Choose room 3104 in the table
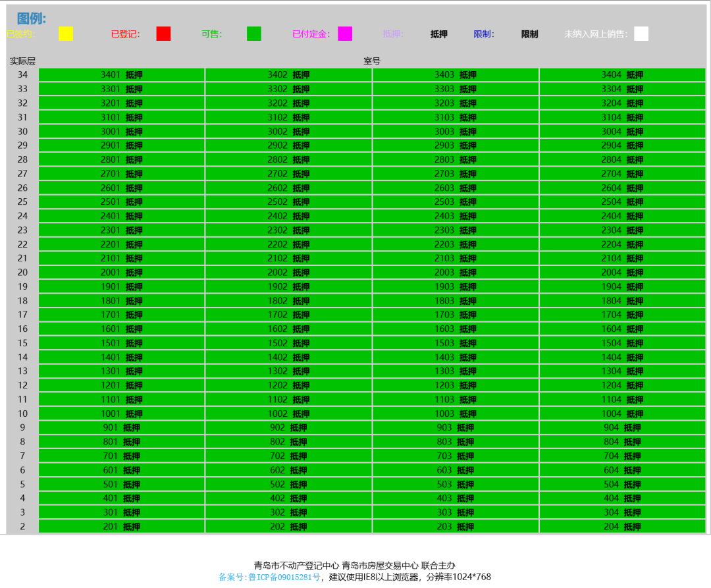 tap(623, 117)
